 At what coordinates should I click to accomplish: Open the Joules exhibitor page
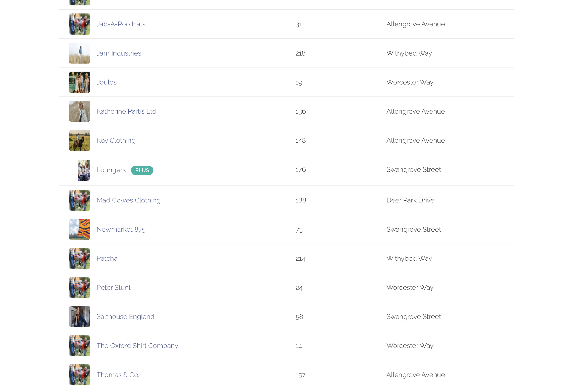(x=107, y=82)
